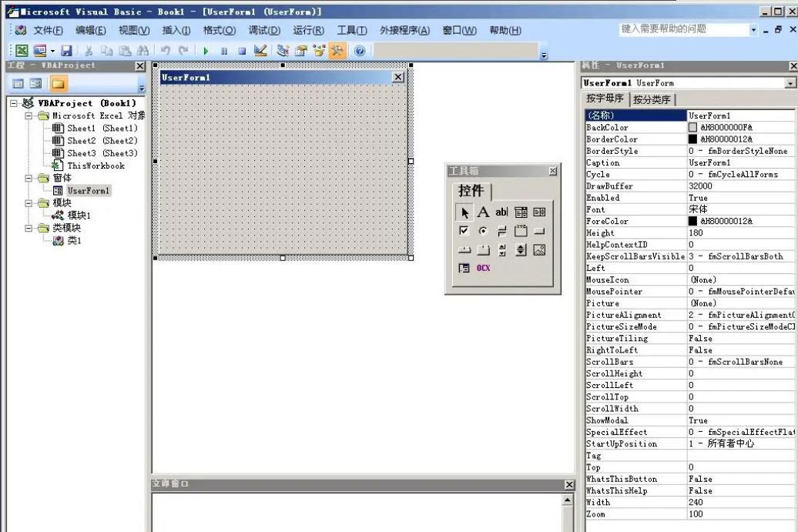Select UserForm1 in the project tree
798x532 pixels.
point(88,191)
